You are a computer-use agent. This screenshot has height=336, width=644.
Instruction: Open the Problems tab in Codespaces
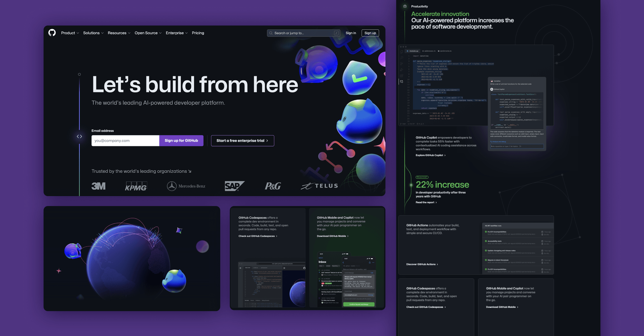[258, 300]
